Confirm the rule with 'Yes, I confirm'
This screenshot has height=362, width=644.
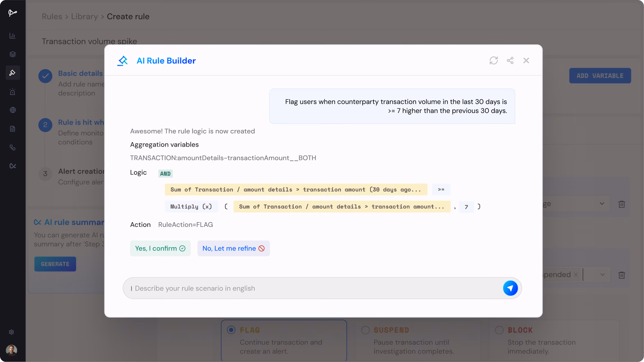pos(160,248)
